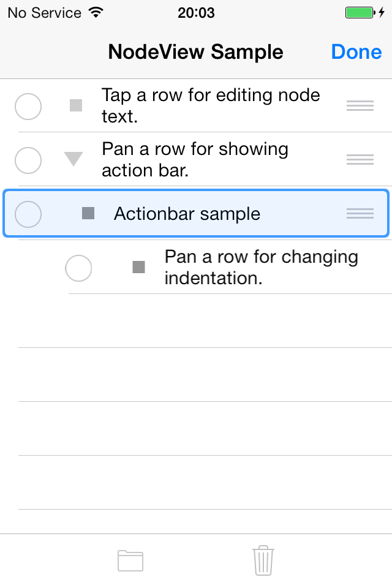
Task: Tap the Done button
Action: pyautogui.click(x=356, y=51)
